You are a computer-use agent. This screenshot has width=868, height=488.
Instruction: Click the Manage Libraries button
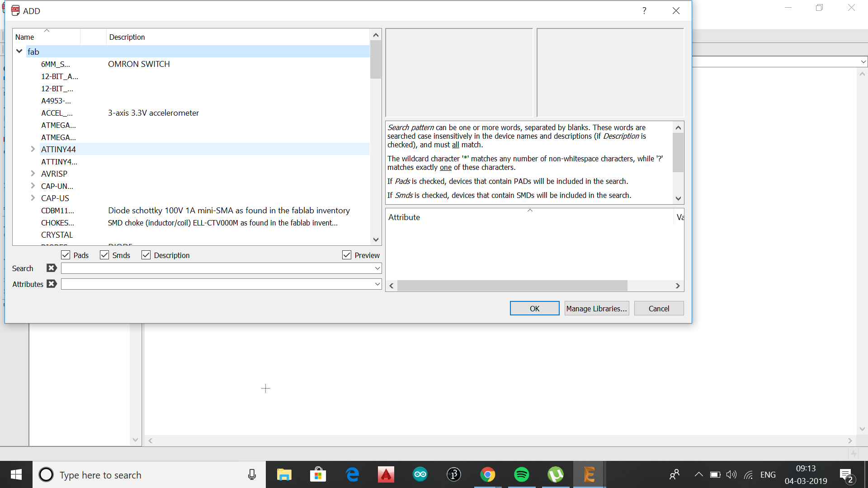[x=596, y=309]
